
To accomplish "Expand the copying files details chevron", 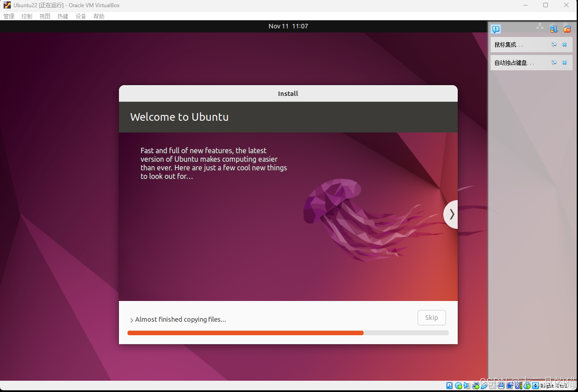I will click(132, 320).
